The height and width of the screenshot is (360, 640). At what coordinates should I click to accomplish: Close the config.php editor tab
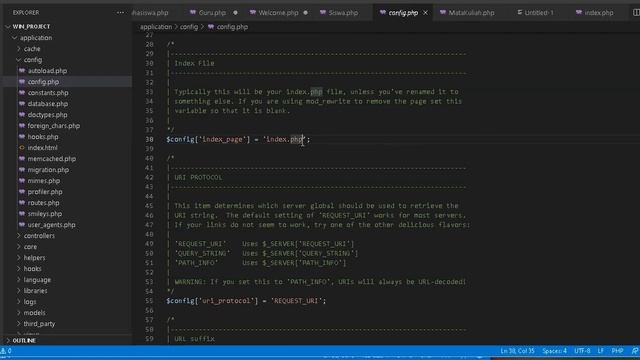pos(425,13)
